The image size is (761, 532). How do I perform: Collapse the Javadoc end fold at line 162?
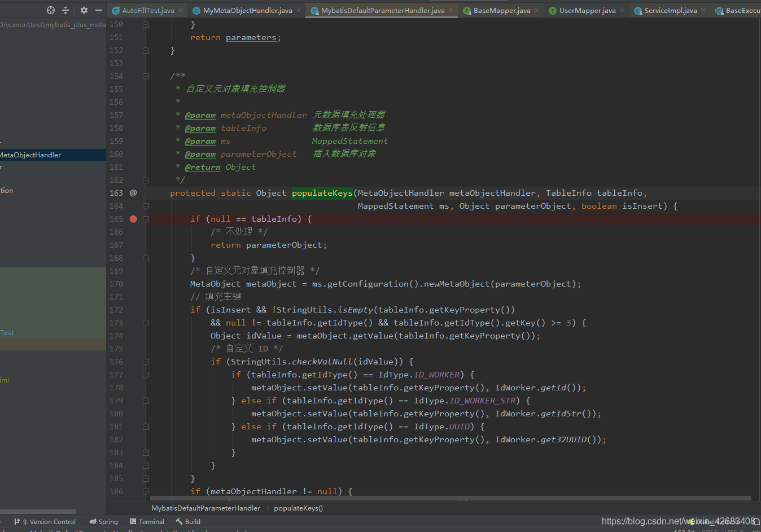click(x=146, y=180)
